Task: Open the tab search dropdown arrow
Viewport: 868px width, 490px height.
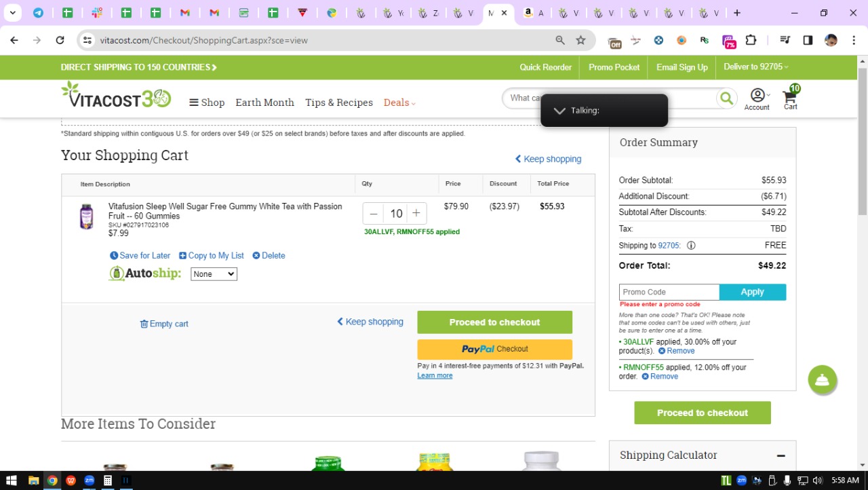Action: point(12,13)
